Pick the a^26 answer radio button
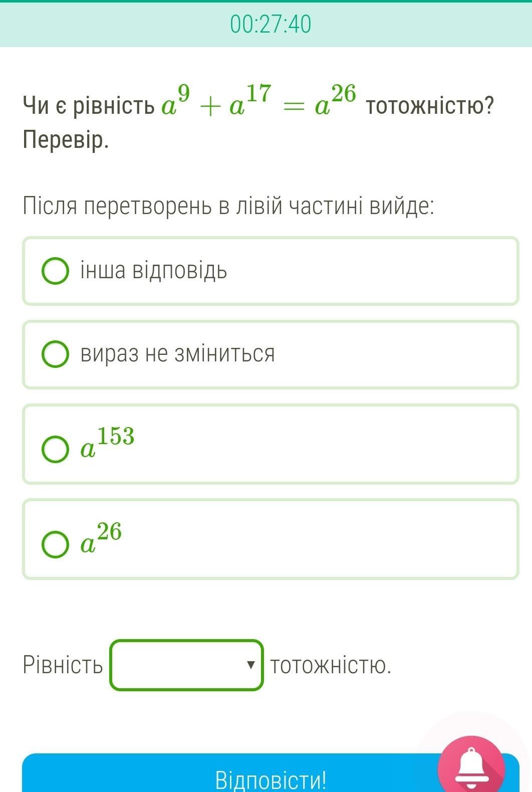The image size is (532, 792). 55,544
